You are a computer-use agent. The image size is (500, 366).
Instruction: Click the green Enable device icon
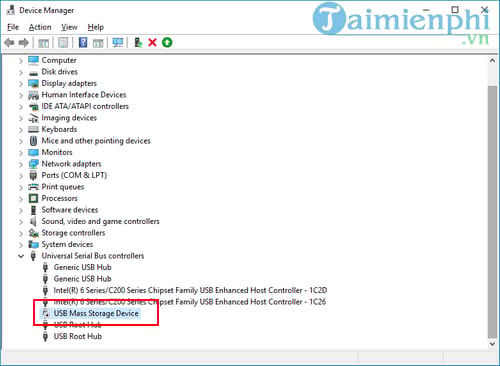coord(167,42)
